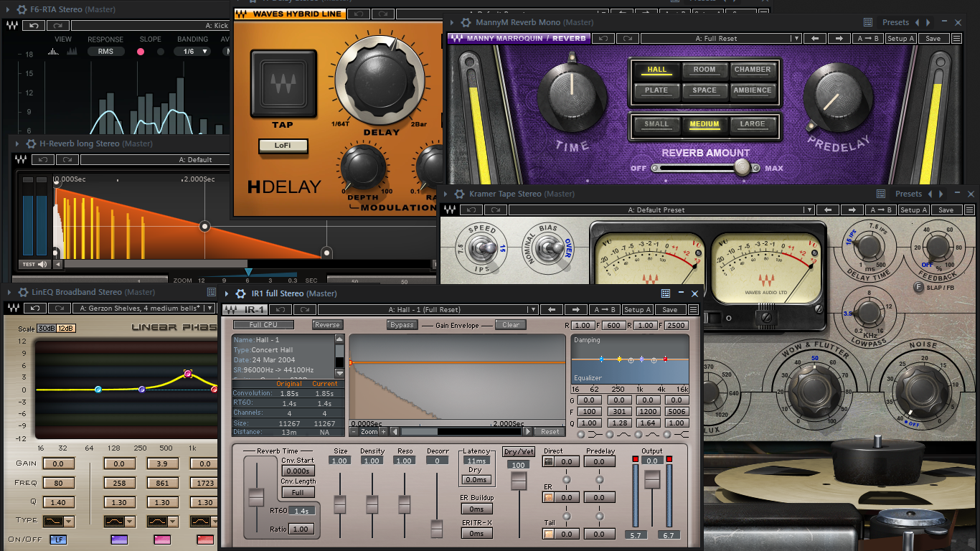Open grid view icon in Kramer Tape title bar
980x551 pixels.
[x=881, y=194]
